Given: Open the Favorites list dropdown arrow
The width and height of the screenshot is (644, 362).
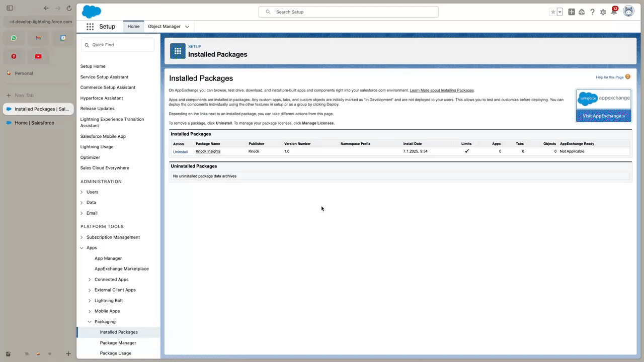Looking at the screenshot, I should (x=559, y=12).
